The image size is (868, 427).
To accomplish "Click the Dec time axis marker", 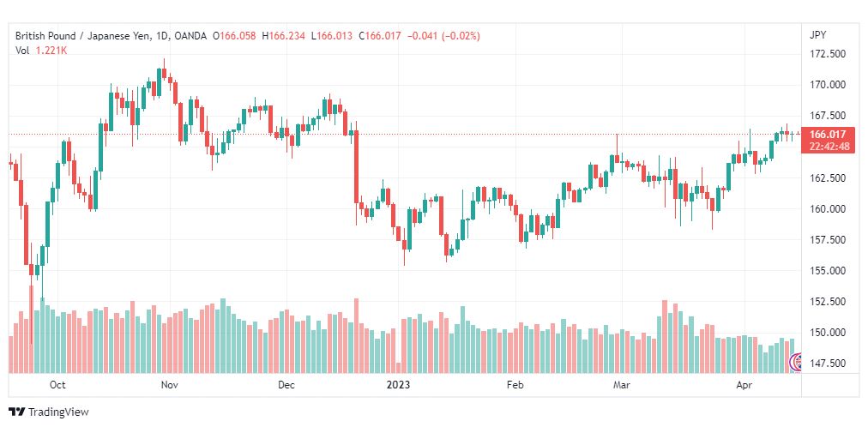I will point(286,384).
